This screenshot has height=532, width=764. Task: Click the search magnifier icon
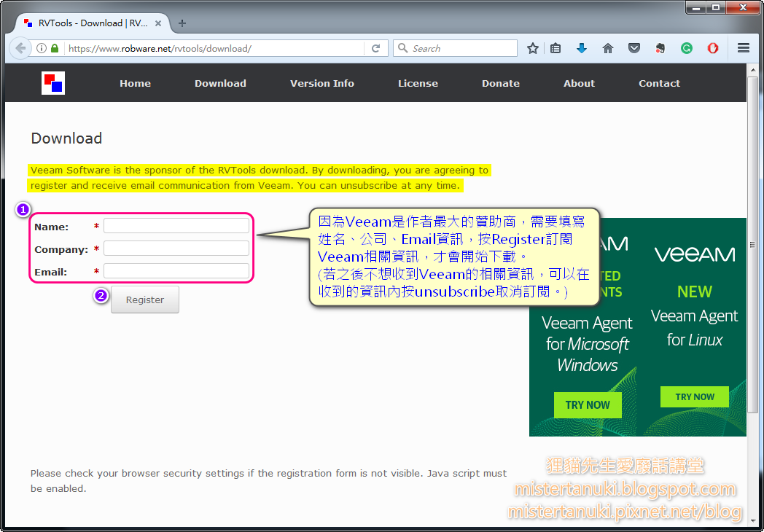(403, 48)
